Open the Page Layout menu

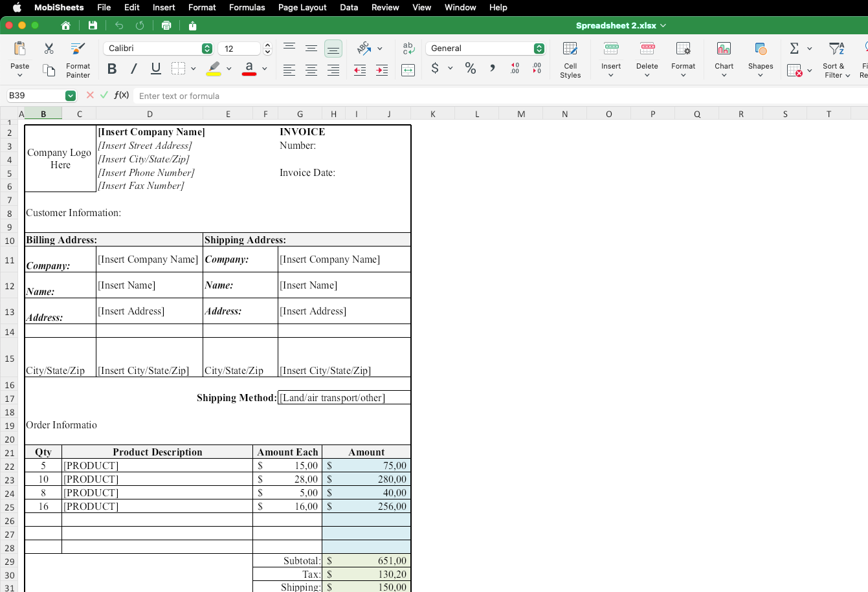point(302,7)
